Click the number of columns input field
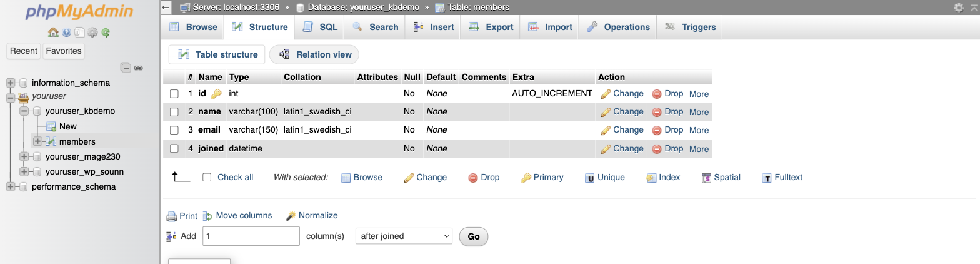Image resolution: width=980 pixels, height=264 pixels. click(251, 236)
